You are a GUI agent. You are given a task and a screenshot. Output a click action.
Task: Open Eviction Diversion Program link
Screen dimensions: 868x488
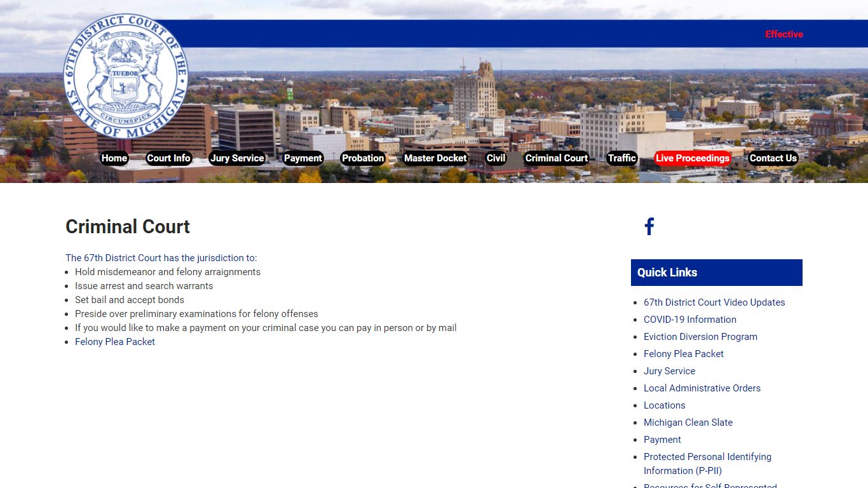[700, 337]
